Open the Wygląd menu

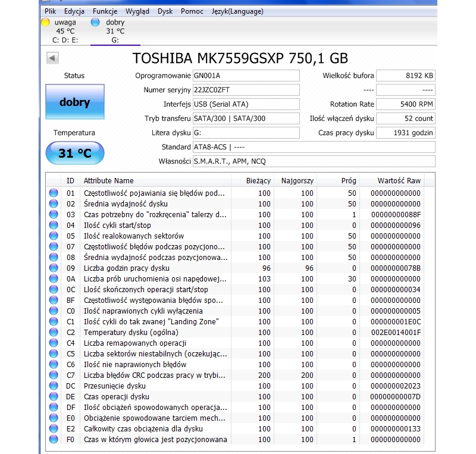click(137, 11)
